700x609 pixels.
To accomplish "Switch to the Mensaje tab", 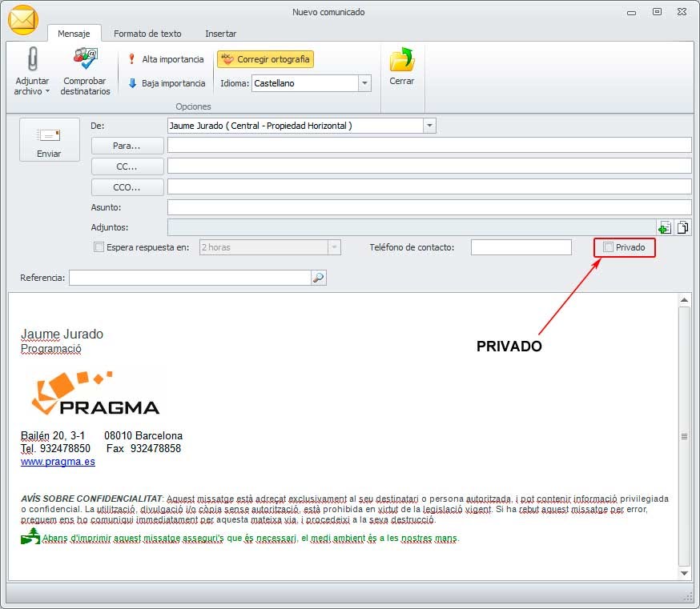I will (74, 34).
